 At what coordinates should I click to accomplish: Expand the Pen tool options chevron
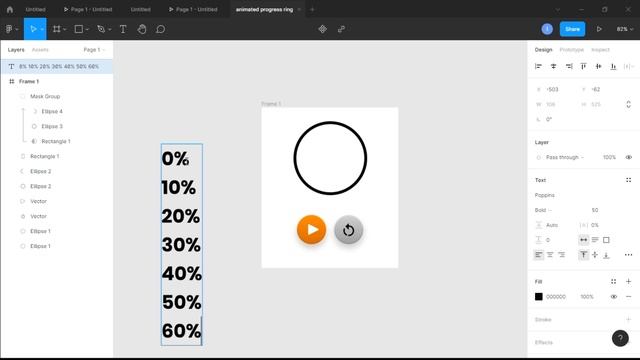pos(109,29)
